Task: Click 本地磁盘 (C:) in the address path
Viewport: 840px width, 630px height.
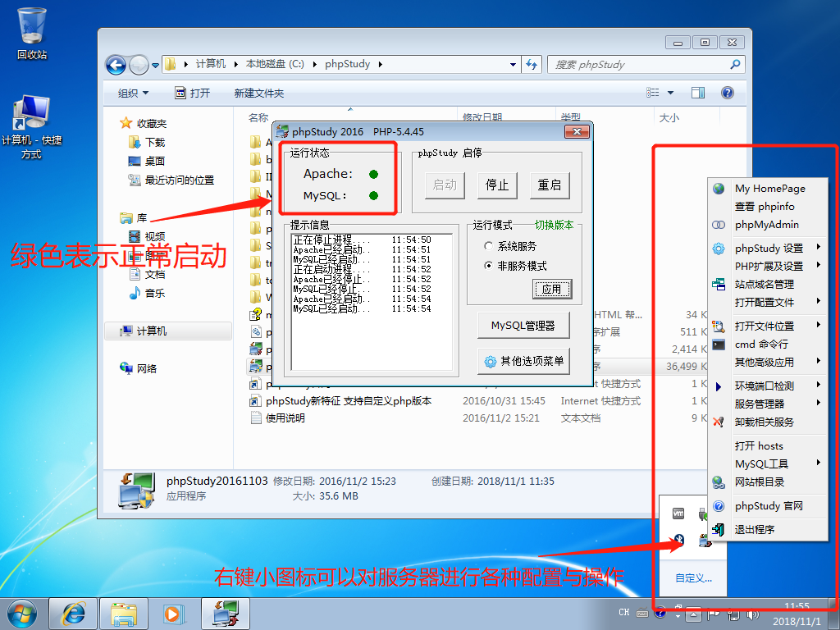Action: click(x=275, y=64)
